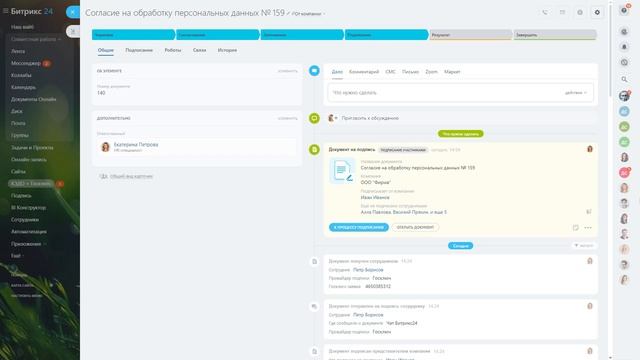Open the 'От компании' dropdown beside the title
This screenshot has height=360, width=640.
[x=309, y=14]
